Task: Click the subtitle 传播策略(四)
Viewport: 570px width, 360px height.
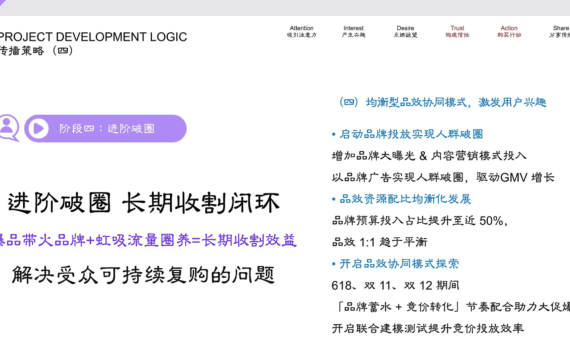Action: coord(36,51)
